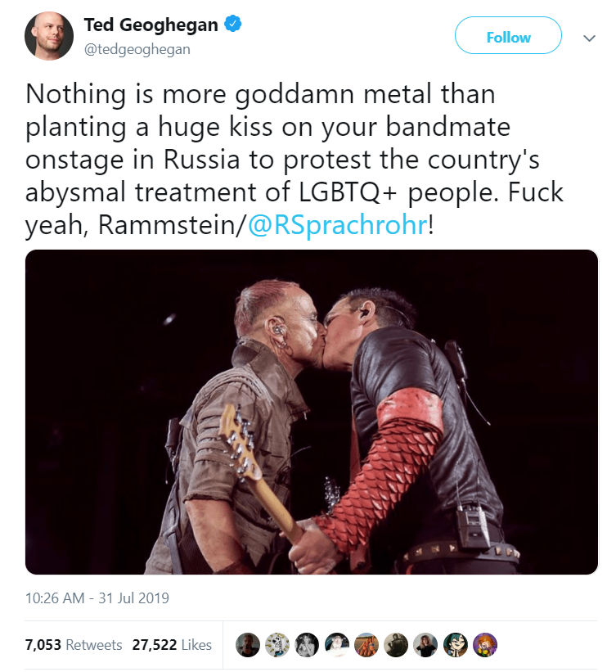View the 7,053 Retweets list

pos(74,645)
